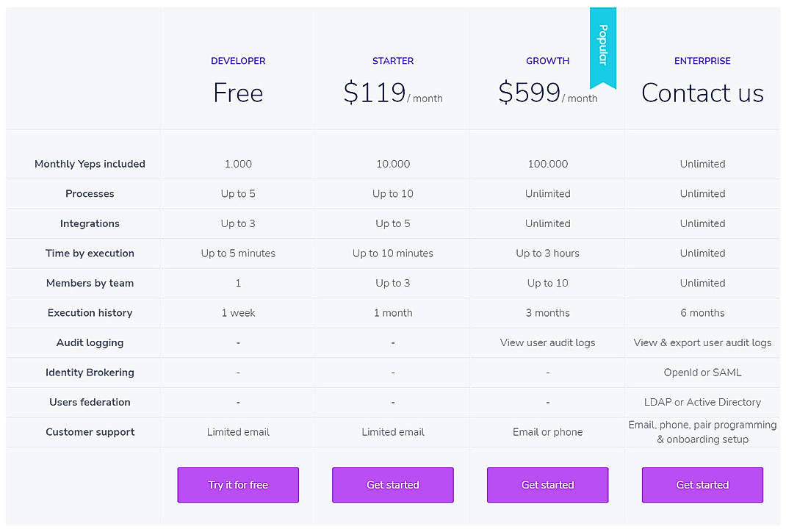Select the 'Audit logging' row label

coord(90,342)
